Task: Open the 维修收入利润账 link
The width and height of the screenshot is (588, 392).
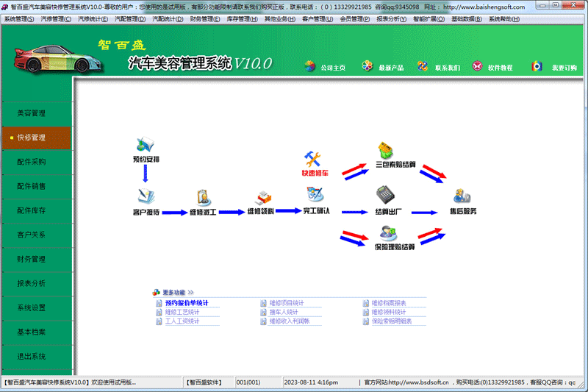Action: tap(290, 321)
